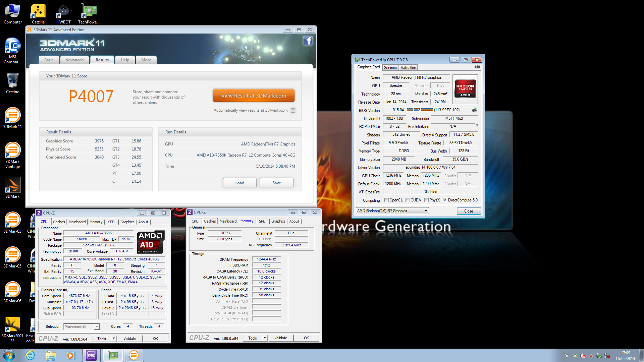The width and height of the screenshot is (644, 362).
Task: Open the HWBOT desktop shortcut
Action: pos(63,14)
